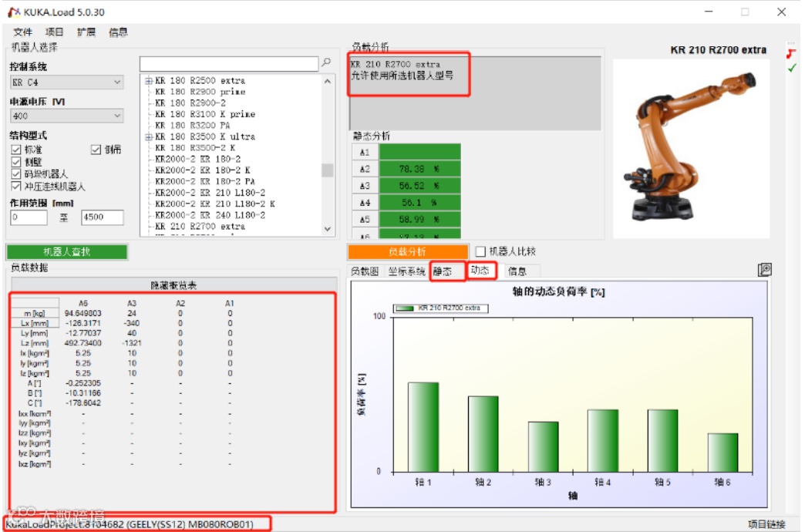Click the robot list scroll-up arrow
The height and width of the screenshot is (532, 805).
click(x=328, y=81)
